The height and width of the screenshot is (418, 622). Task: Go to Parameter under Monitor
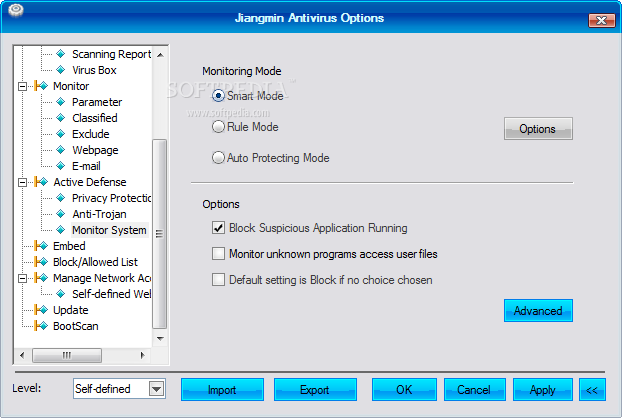click(97, 102)
